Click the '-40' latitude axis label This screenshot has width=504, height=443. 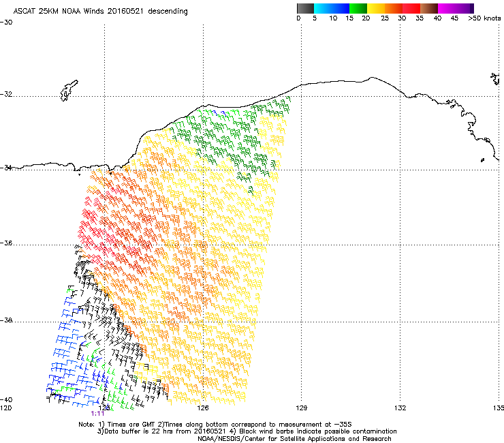pos(6,399)
